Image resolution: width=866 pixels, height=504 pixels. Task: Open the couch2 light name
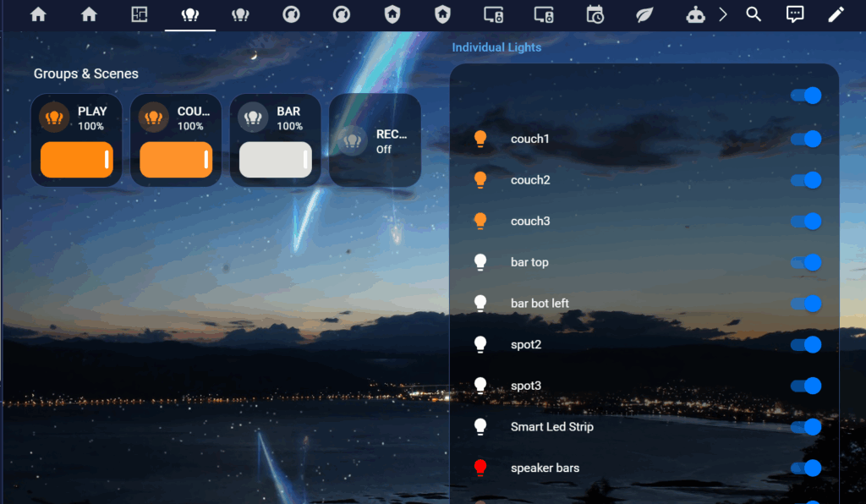pyautogui.click(x=530, y=180)
